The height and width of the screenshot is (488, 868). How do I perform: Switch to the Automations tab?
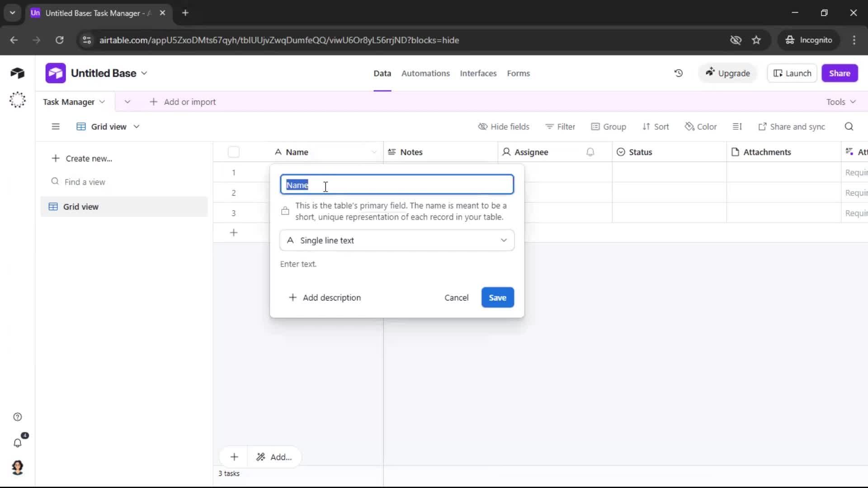point(425,73)
